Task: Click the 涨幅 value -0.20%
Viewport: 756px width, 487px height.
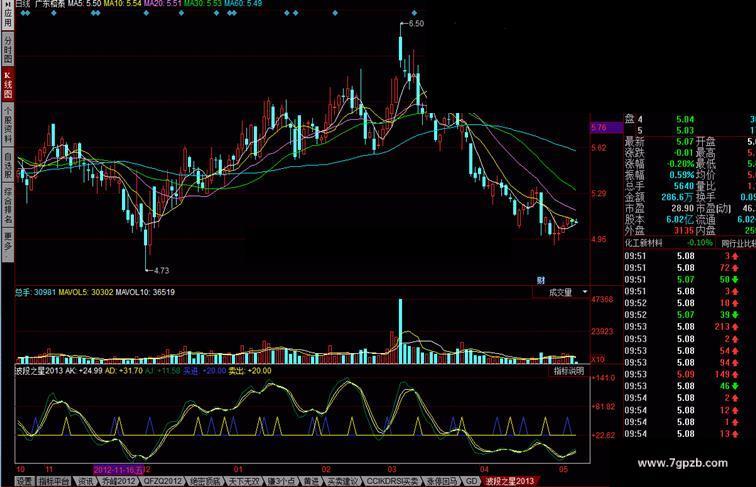Action: pyautogui.click(x=680, y=163)
